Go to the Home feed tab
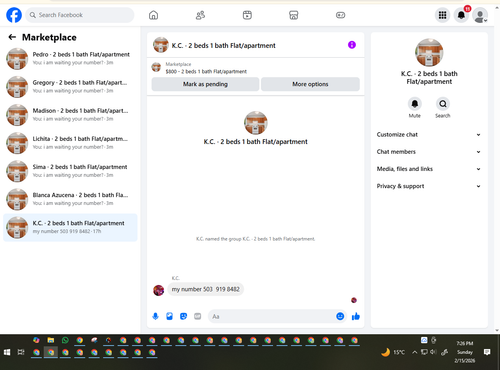This screenshot has width=500, height=370. [153, 15]
